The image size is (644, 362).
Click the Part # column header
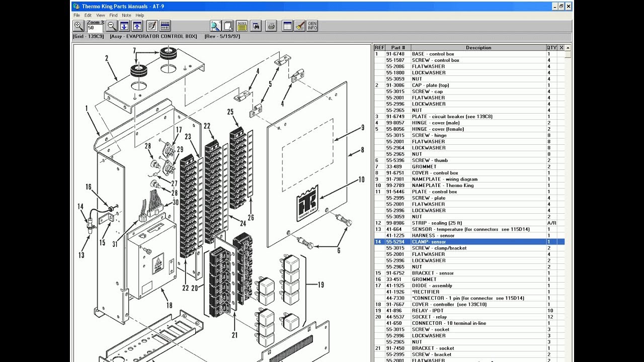(x=398, y=48)
